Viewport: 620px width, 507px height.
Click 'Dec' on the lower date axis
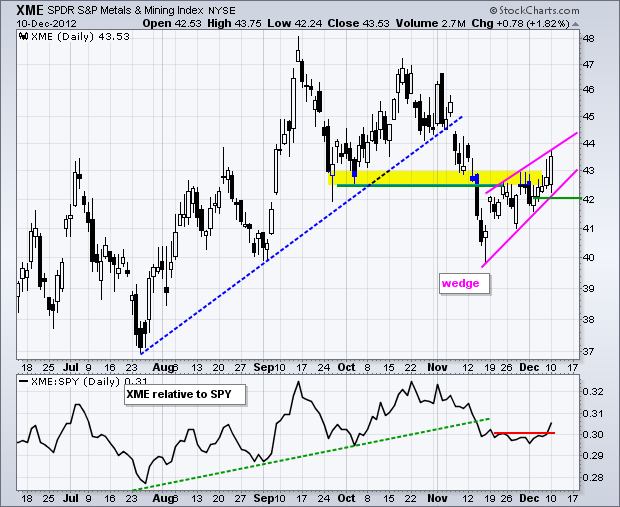(529, 498)
